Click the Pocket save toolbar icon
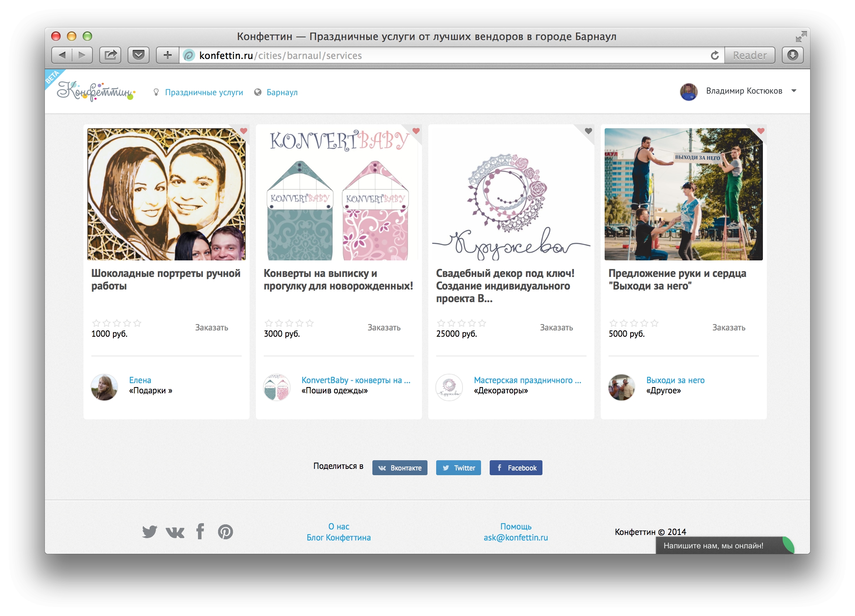The height and width of the screenshot is (616, 855). (x=139, y=55)
